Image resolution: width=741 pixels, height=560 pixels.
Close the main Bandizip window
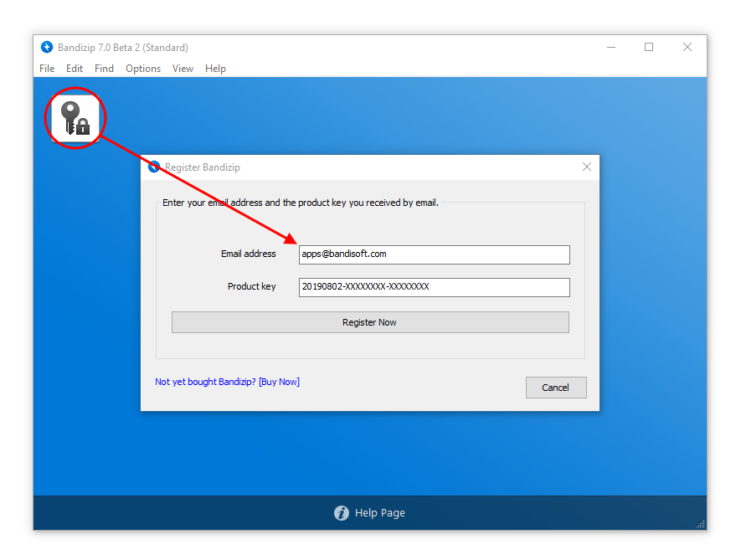coord(687,48)
